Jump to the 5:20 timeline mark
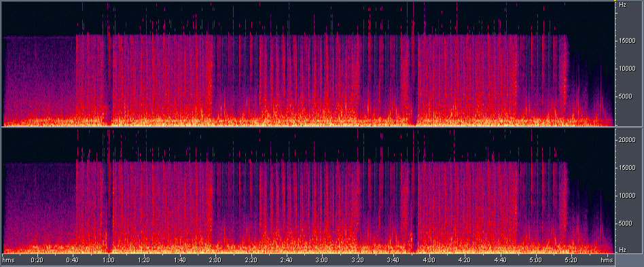 point(572,260)
